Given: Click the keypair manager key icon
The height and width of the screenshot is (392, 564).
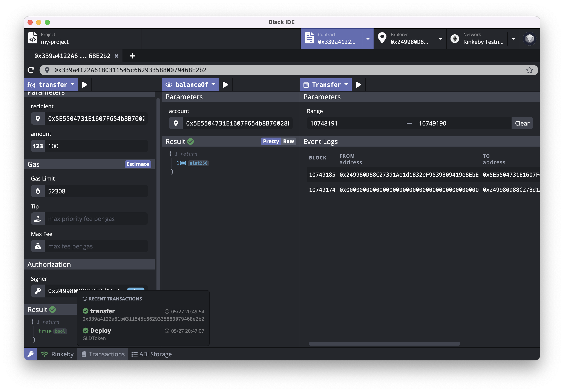Looking at the screenshot, I should pyautogui.click(x=31, y=354).
